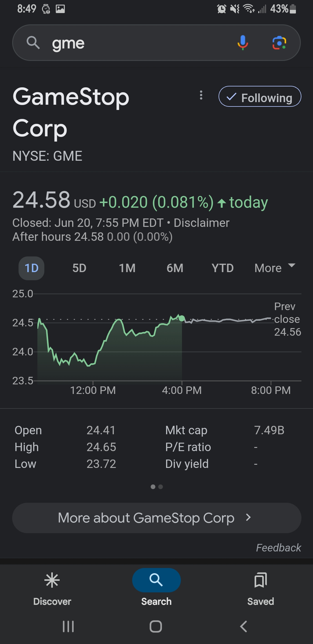Screen dimensions: 313x644
Task: Switch chart range to 5D
Action: coord(79,268)
